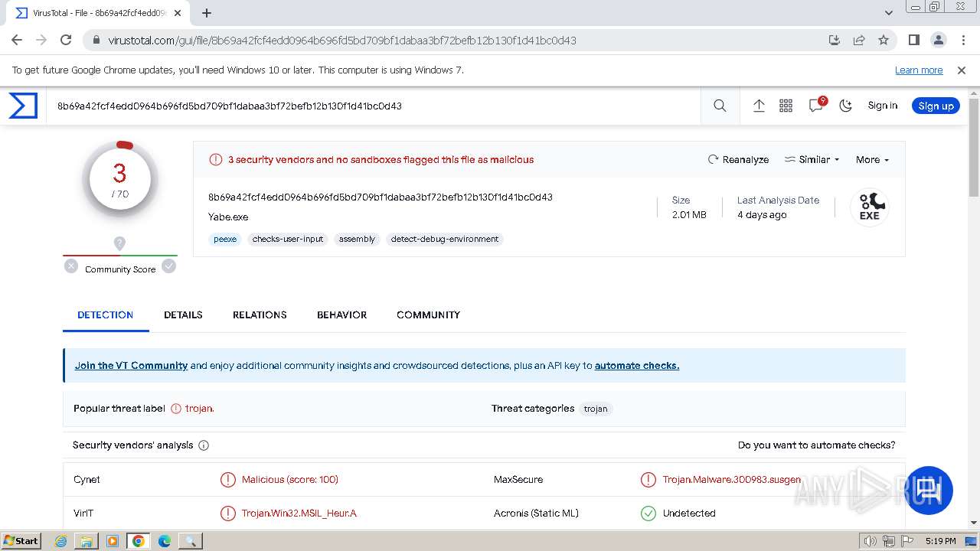
Task: Switch to the RELATIONS tab
Action: click(x=260, y=315)
